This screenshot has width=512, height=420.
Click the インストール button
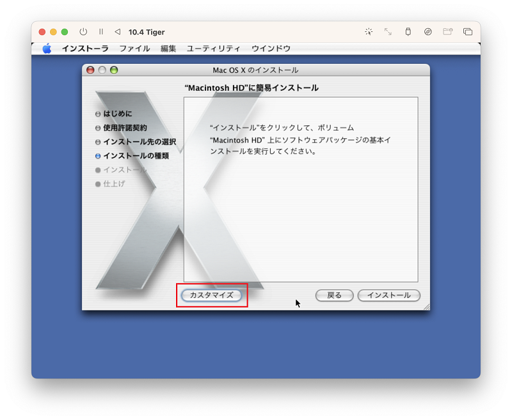(389, 295)
